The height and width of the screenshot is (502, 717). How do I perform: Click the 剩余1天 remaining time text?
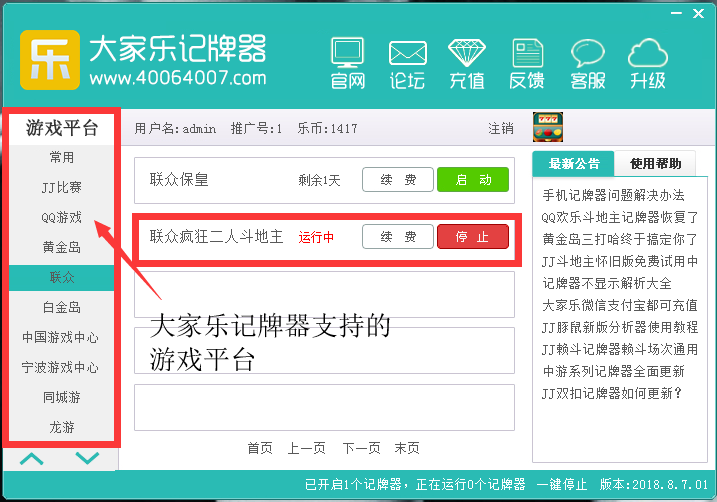[x=319, y=180]
